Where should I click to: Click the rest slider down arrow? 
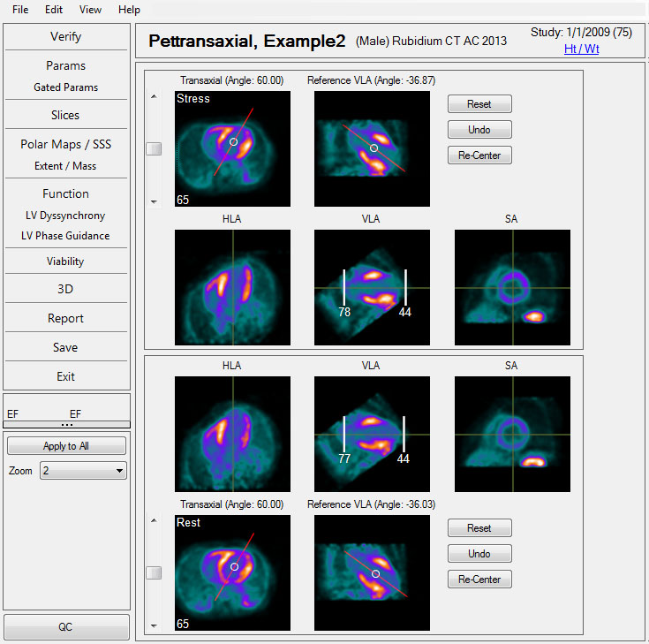(x=154, y=625)
